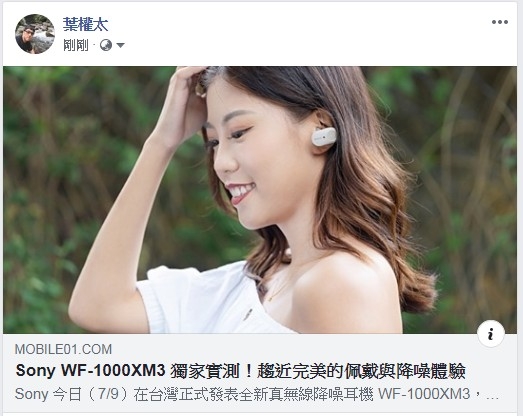Image resolution: width=523 pixels, height=416 pixels.
Task: Click the 趨近完美的佩戴與降噪體驗 title text
Action: pyautogui.click(x=361, y=371)
